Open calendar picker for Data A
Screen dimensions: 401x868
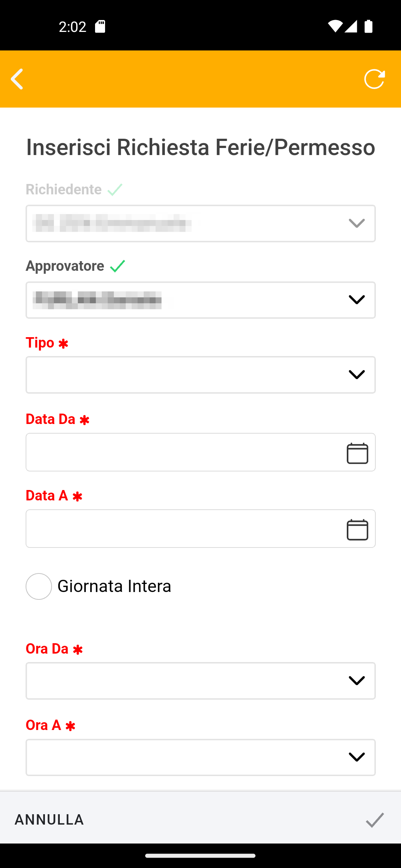357,529
